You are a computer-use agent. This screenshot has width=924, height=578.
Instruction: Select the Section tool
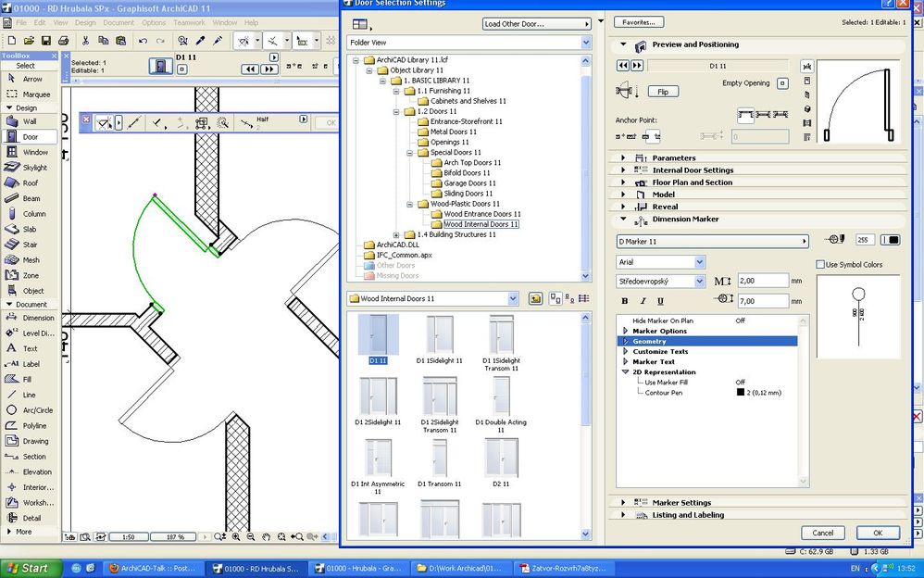coord(29,457)
